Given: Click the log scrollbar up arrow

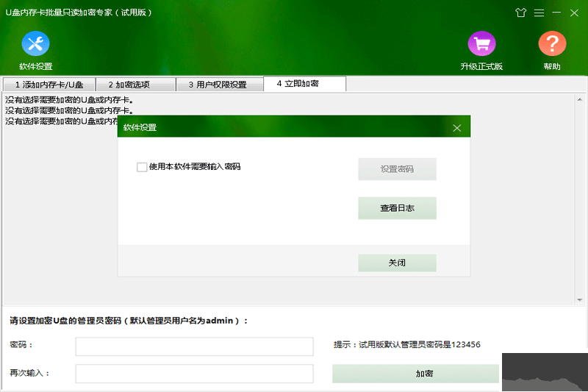Looking at the screenshot, I should click(580, 99).
